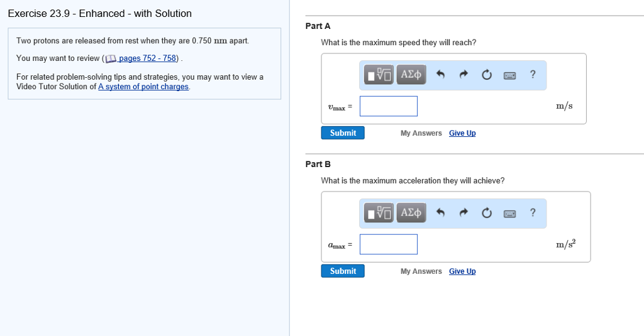Undo last edit in Part B toolbar
Image resolution: width=644 pixels, height=336 pixels.
coord(440,213)
